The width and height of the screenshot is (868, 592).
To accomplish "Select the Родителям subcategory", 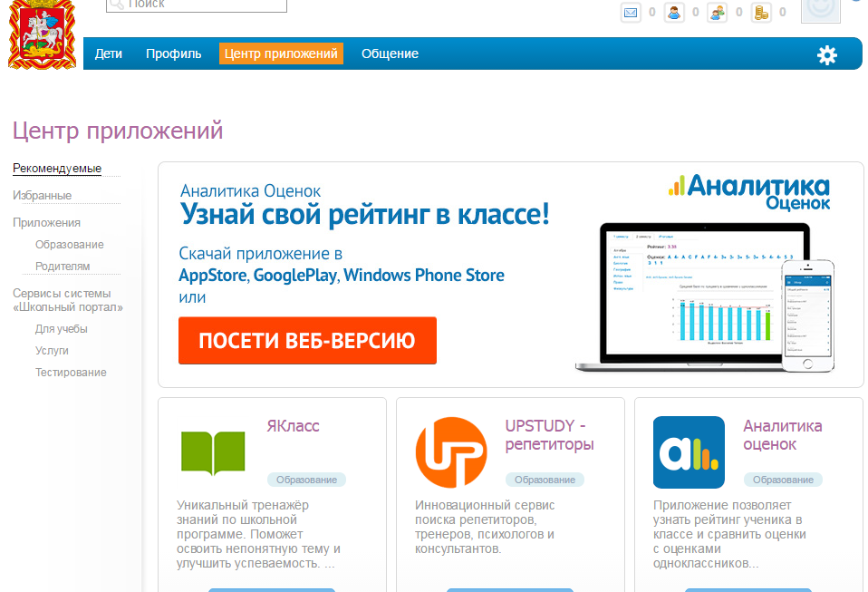I will [63, 267].
